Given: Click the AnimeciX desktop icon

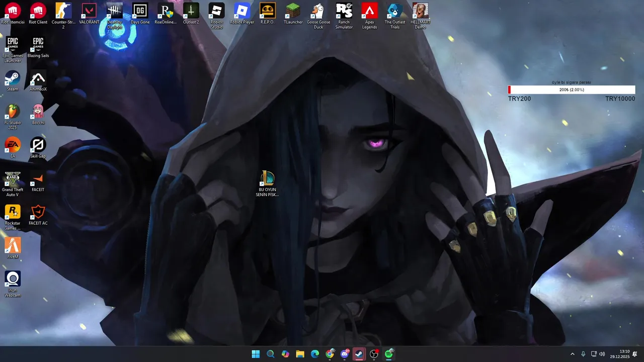Looking at the screenshot, I should pos(38,80).
